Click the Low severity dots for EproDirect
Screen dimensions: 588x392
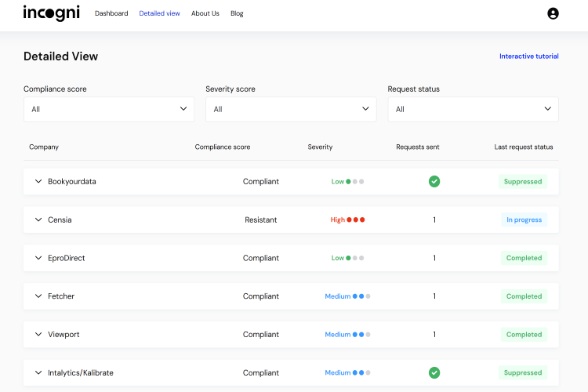coord(354,258)
